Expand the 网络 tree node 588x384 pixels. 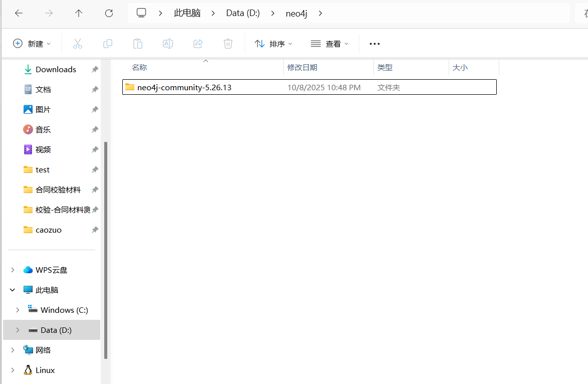tap(13, 350)
